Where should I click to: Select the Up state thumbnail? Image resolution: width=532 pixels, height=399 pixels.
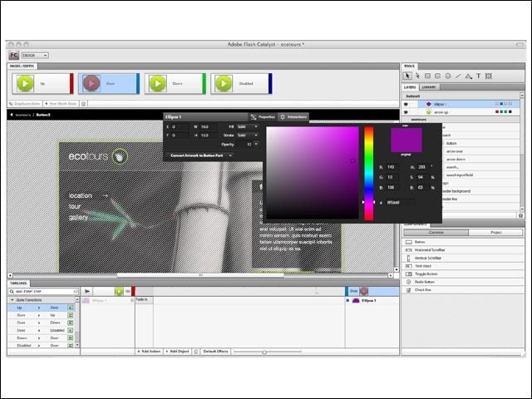coord(42,83)
